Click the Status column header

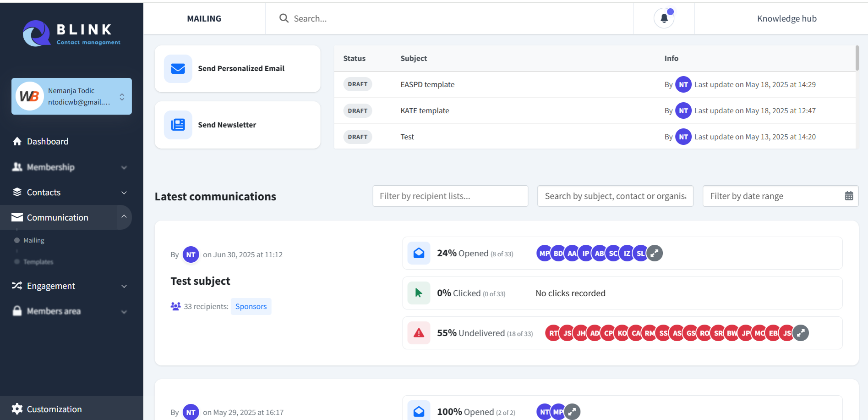(x=355, y=58)
